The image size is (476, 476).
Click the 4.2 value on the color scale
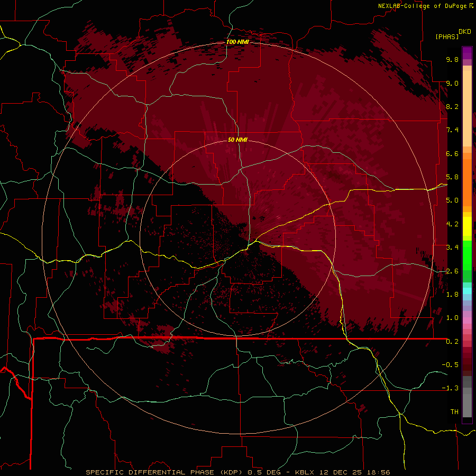452,224
